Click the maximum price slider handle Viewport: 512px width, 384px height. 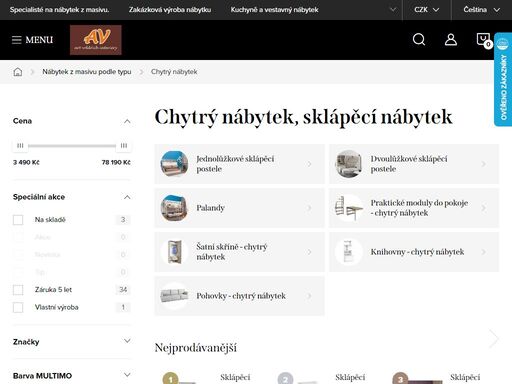[x=124, y=145]
